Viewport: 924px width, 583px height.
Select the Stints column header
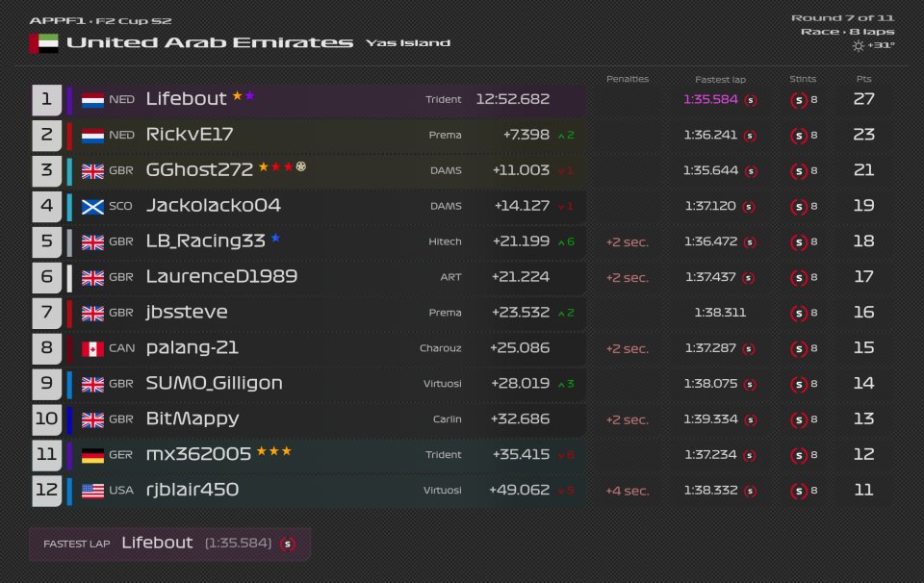click(x=803, y=79)
